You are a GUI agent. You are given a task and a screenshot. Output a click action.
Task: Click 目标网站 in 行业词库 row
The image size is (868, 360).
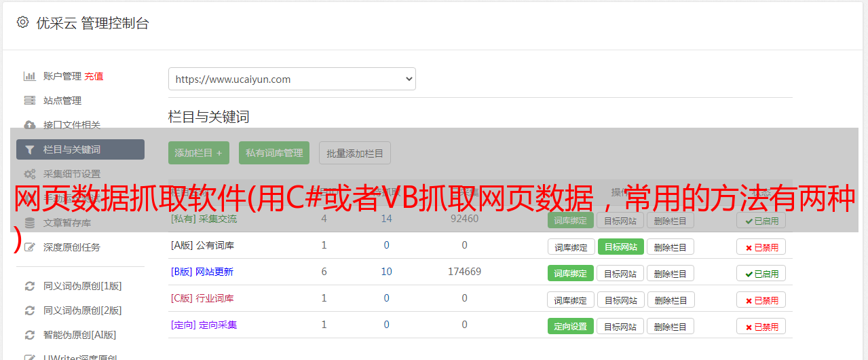620,300
